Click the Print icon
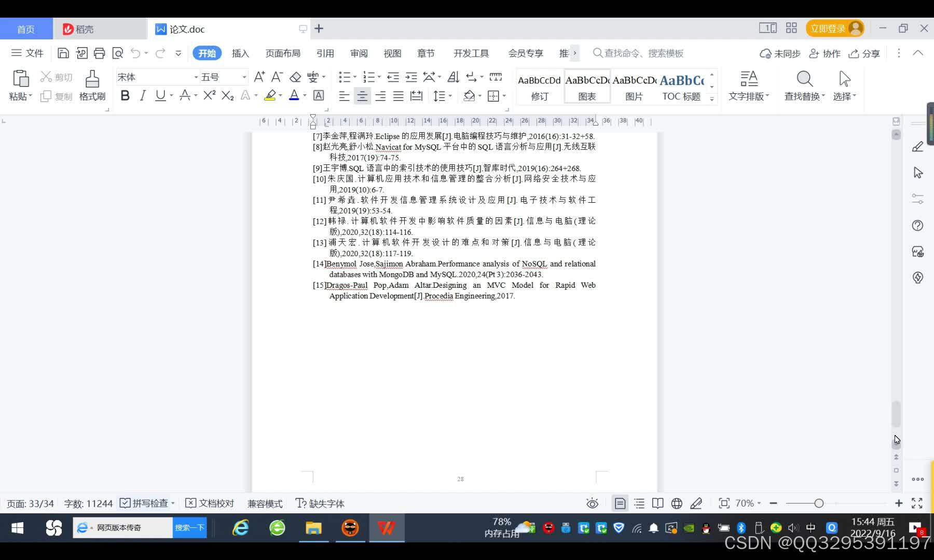Image resolution: width=934 pixels, height=560 pixels. click(x=99, y=53)
